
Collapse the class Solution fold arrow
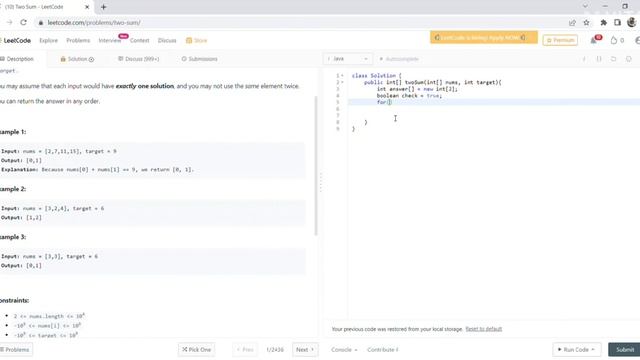pos(342,76)
